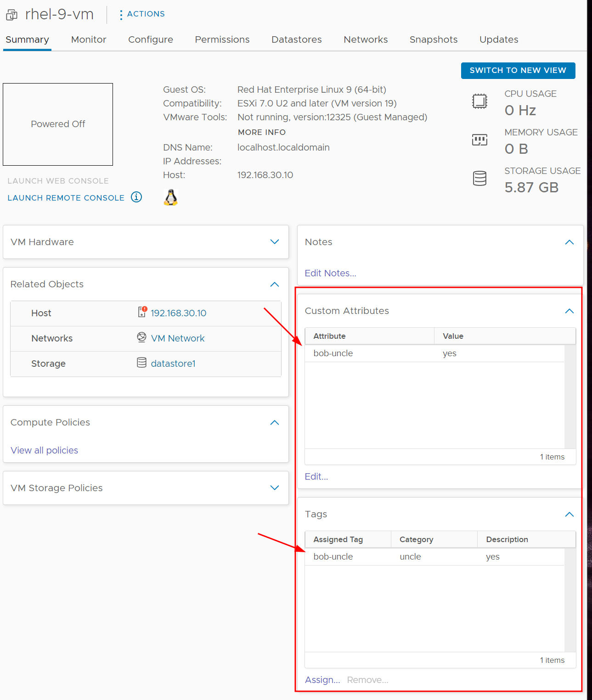Click the Edit Notes link
Image resolution: width=592 pixels, height=700 pixels.
330,273
